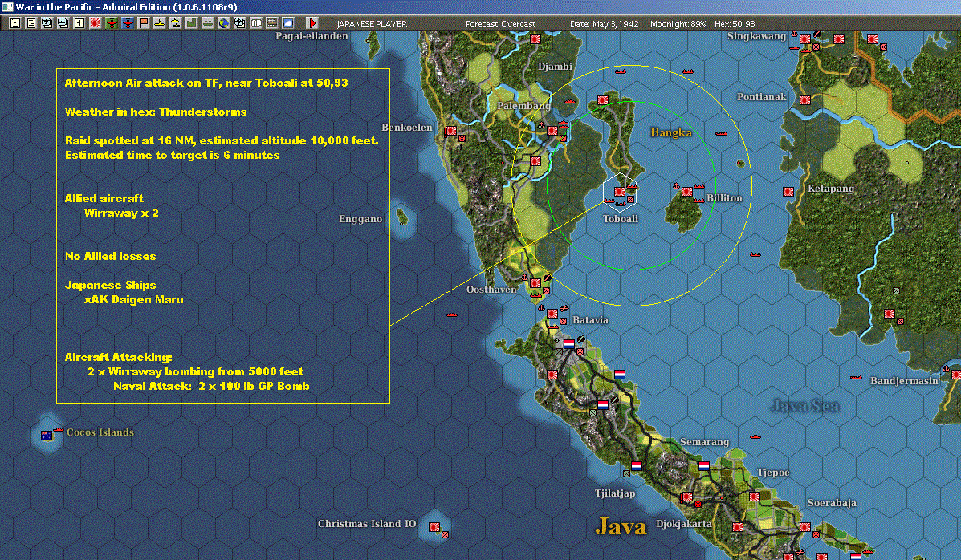
Task: Select the Japanese flag at Christmas Island IO
Action: [434, 527]
